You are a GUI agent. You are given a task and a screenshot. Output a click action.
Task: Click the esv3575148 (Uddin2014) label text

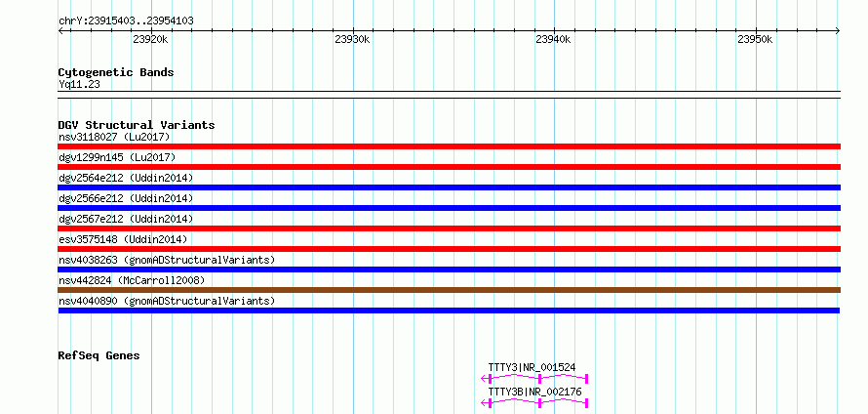(x=123, y=239)
